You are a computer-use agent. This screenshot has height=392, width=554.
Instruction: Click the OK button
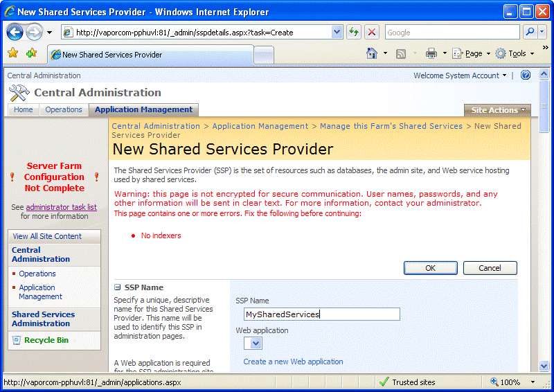pyautogui.click(x=430, y=268)
